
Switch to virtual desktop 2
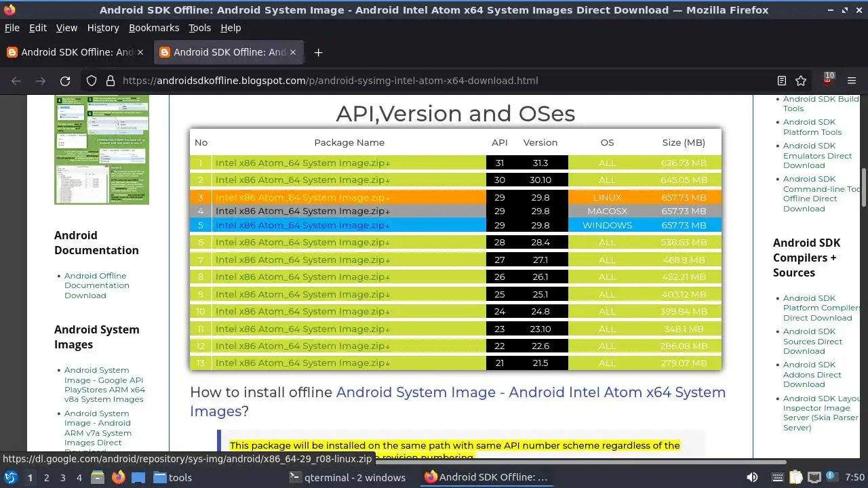[46, 477]
